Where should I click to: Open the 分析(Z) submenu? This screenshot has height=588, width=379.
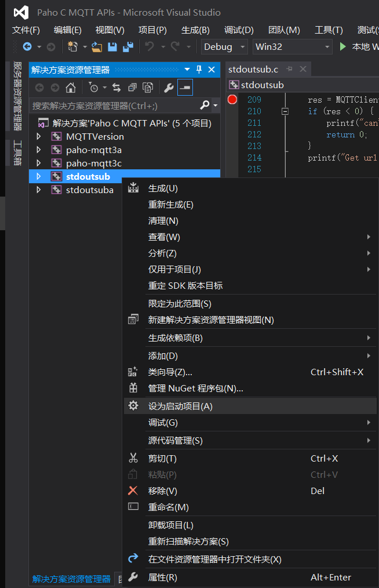point(250,253)
